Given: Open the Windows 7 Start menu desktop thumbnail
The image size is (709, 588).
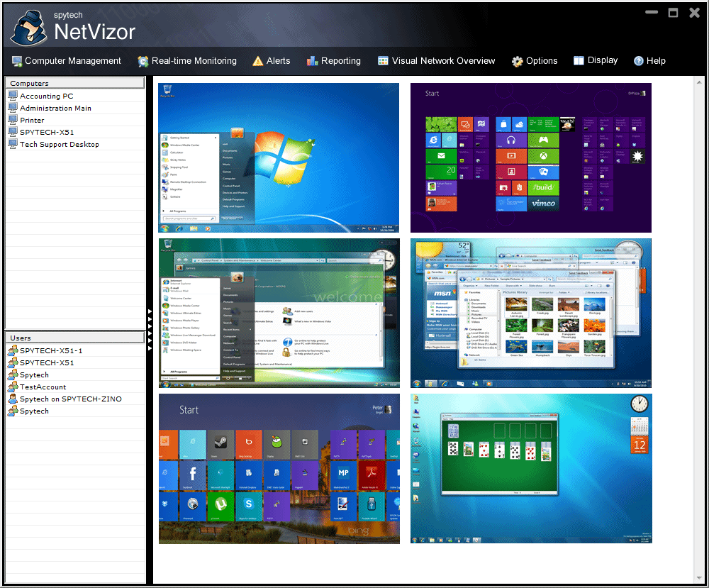Looking at the screenshot, I should tap(279, 157).
